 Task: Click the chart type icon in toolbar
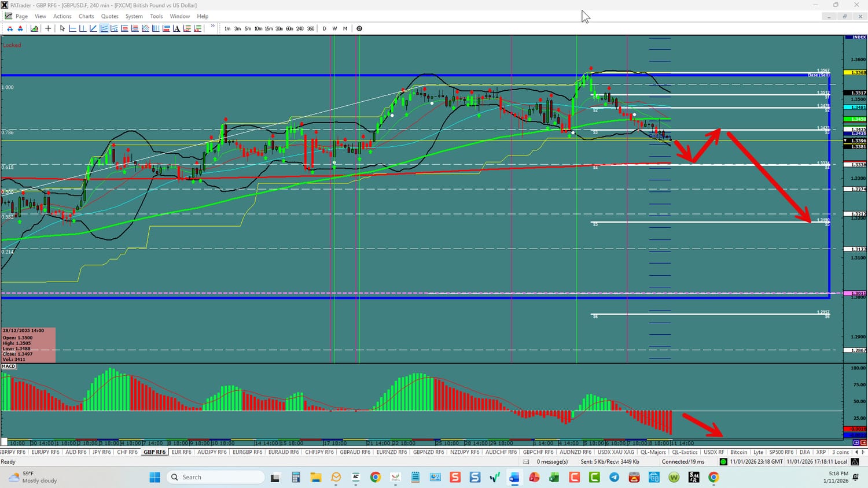click(x=35, y=28)
